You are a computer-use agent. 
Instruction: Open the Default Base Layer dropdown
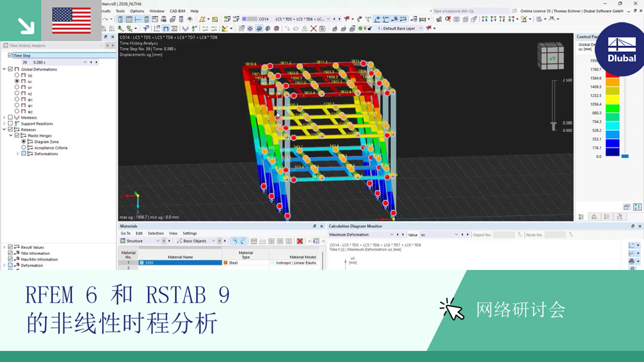click(x=420, y=28)
